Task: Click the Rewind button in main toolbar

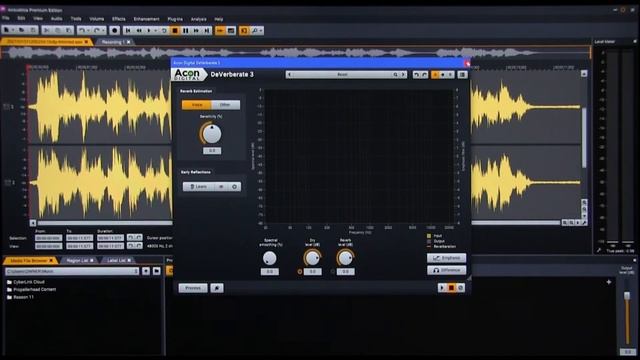Action: [x=139, y=31]
